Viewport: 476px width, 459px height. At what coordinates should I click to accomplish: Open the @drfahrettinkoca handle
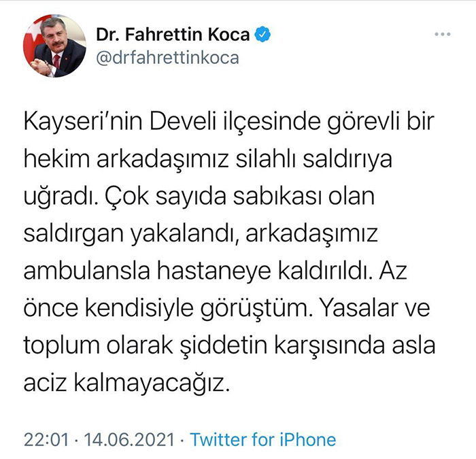[167, 58]
